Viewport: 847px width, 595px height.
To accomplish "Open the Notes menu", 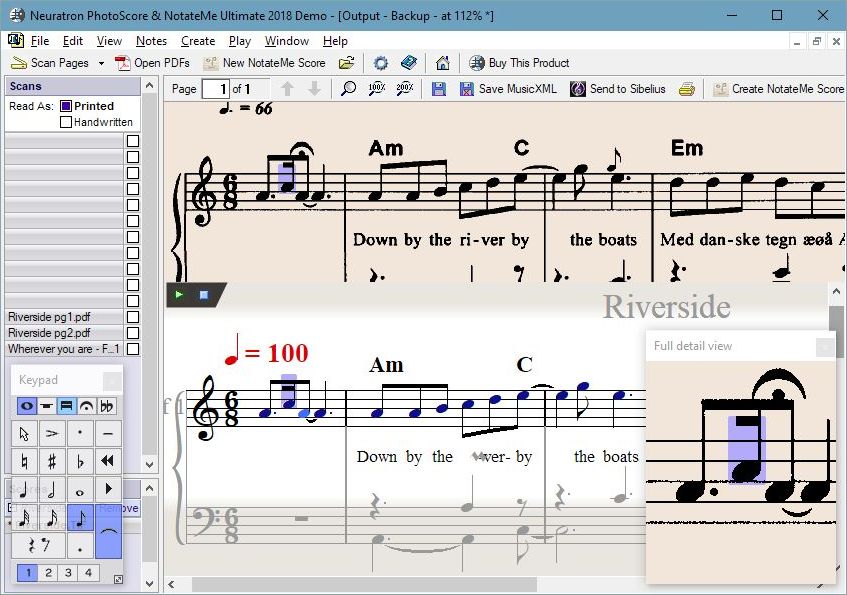I will (151, 41).
